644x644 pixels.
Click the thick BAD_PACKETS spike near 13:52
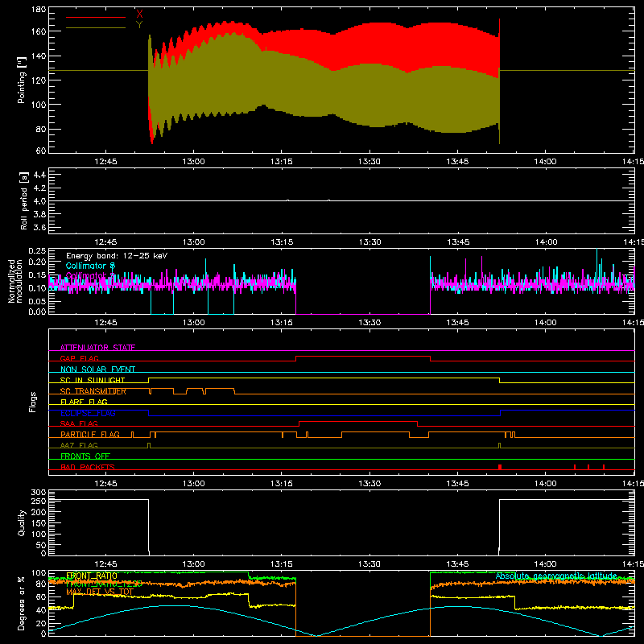[500, 467]
